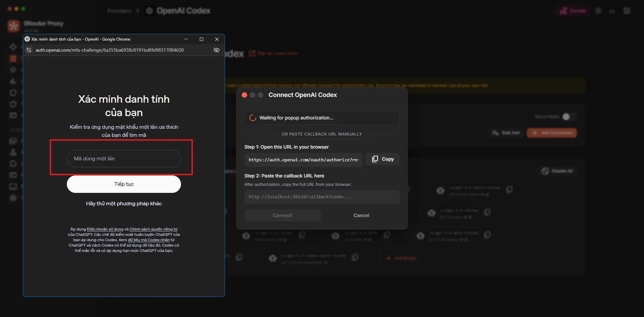Close the Chrome popup window with X
The image size is (644, 317).
[x=217, y=39]
